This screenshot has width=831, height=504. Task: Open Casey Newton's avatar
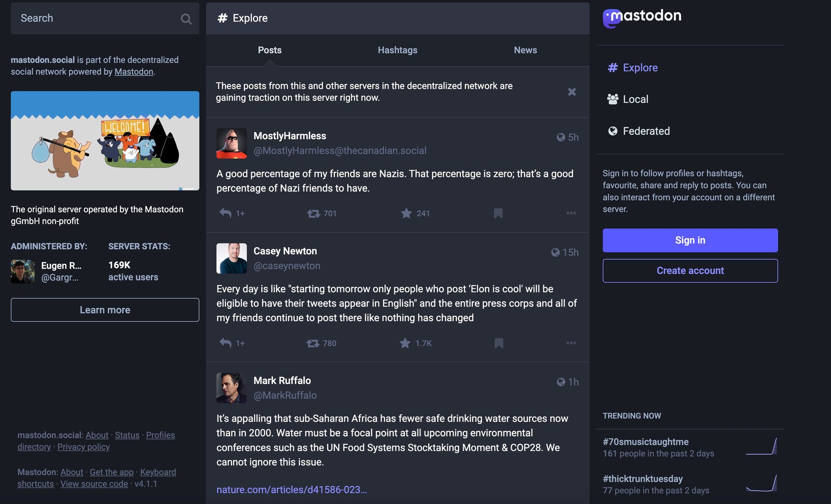tap(231, 258)
